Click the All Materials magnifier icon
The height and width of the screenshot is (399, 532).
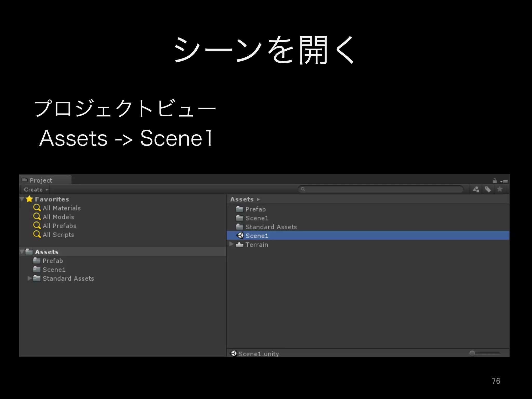click(37, 208)
